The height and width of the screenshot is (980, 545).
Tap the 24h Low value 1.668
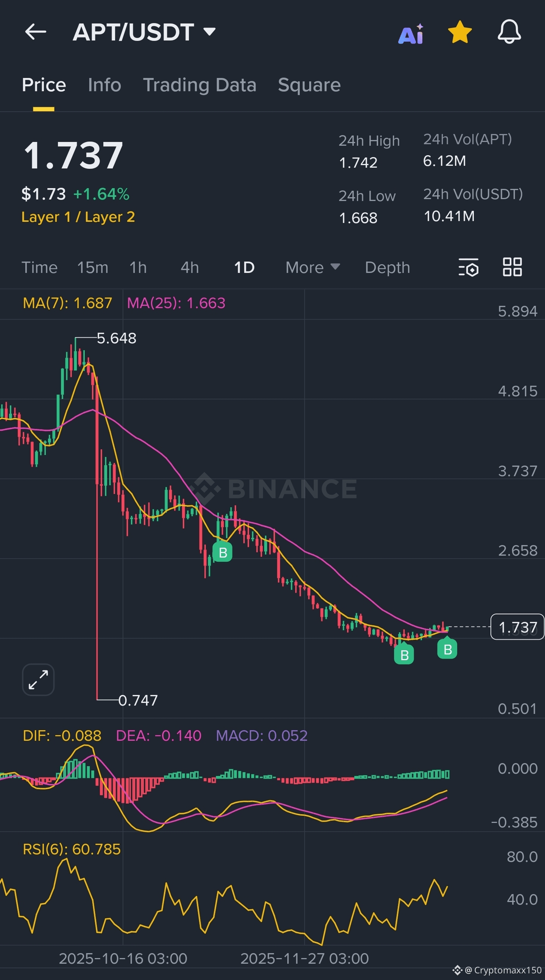(358, 218)
